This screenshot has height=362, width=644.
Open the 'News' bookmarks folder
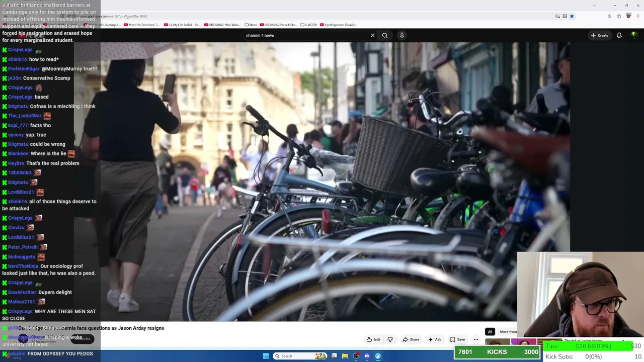coord(251,25)
